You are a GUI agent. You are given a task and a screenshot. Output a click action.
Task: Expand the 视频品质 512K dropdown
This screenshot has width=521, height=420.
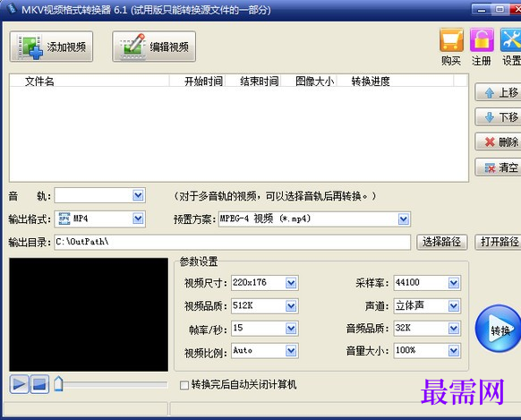point(291,305)
